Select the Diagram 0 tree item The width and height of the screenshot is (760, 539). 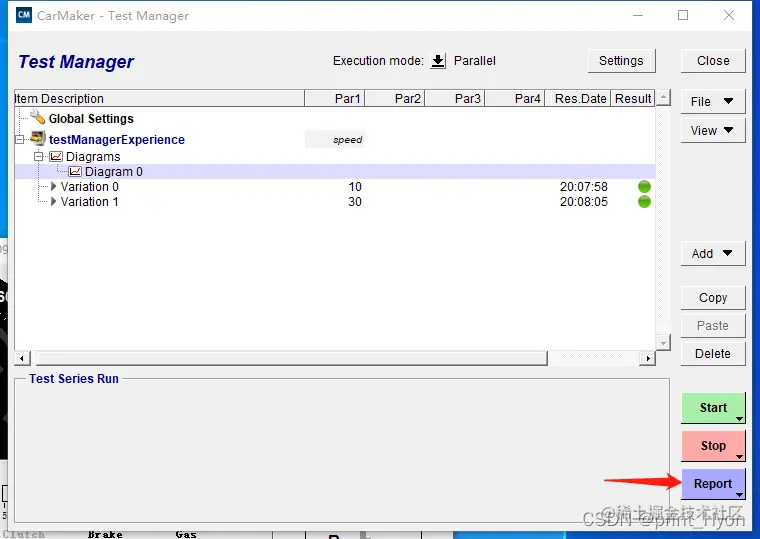[x=113, y=172]
